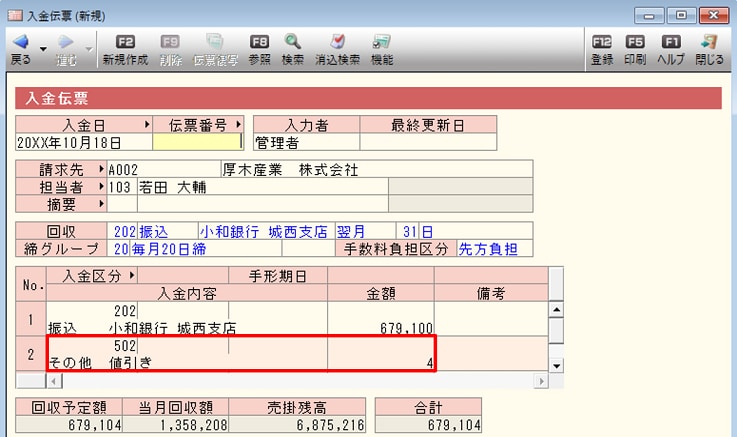The image size is (737, 437).
Task: Click the 回収予定額 value 679,104
Action: tap(94, 425)
